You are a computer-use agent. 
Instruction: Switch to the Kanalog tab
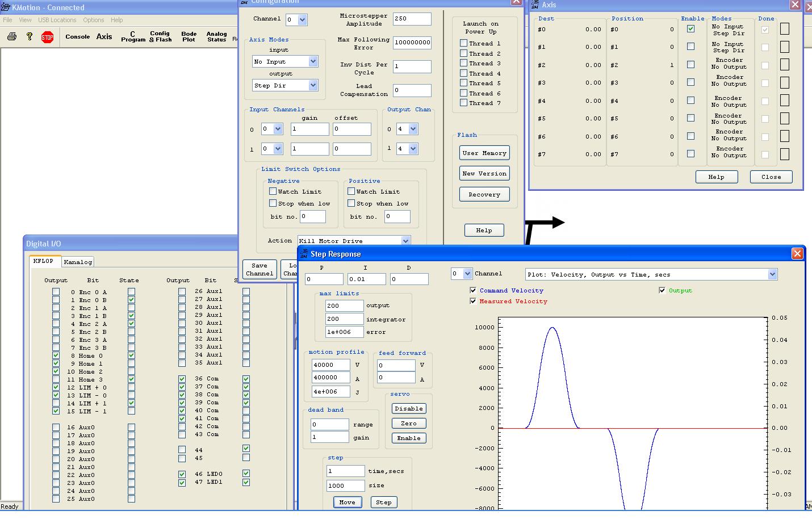(x=78, y=262)
